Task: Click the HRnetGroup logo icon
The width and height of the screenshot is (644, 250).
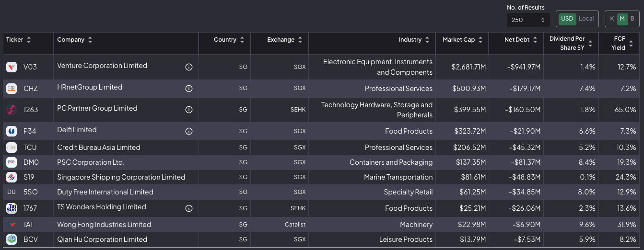Action: pyautogui.click(x=12, y=89)
